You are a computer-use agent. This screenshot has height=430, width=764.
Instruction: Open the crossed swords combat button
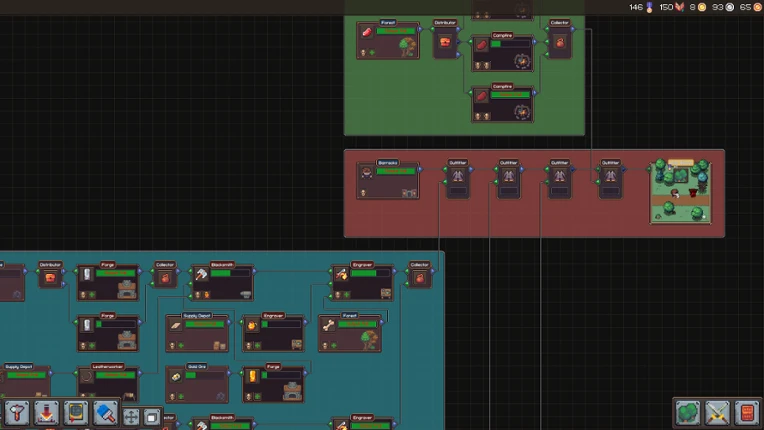point(717,412)
